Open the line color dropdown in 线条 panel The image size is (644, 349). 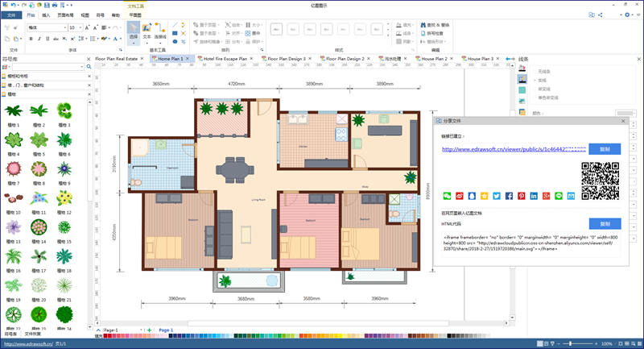[x=625, y=113]
